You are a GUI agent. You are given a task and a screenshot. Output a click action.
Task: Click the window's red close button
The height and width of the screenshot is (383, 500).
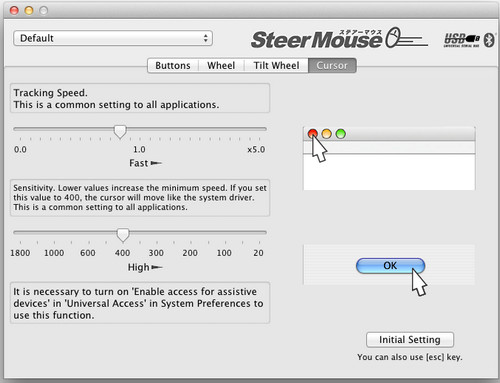pos(14,11)
